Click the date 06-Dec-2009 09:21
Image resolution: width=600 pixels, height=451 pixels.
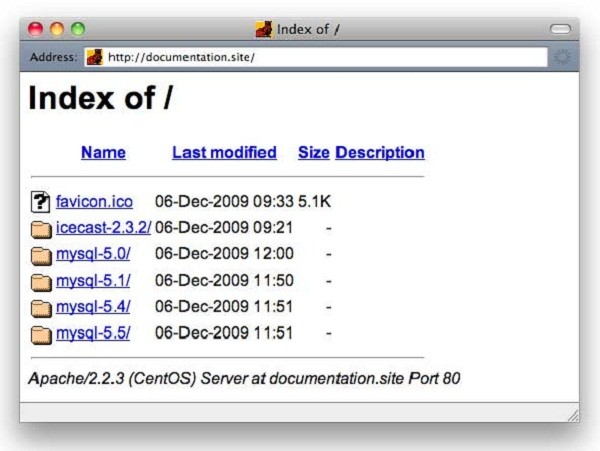(224, 228)
